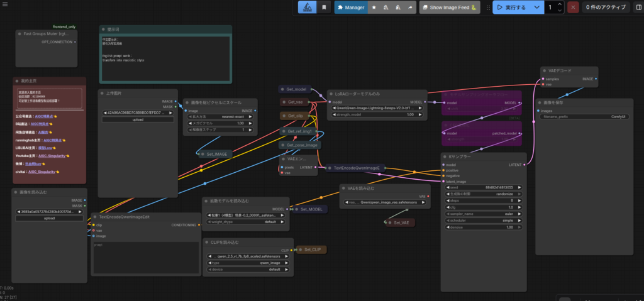Screen dimensions: 644x301
Task: Toggle the side panel icon at top right
Action: point(638,8)
